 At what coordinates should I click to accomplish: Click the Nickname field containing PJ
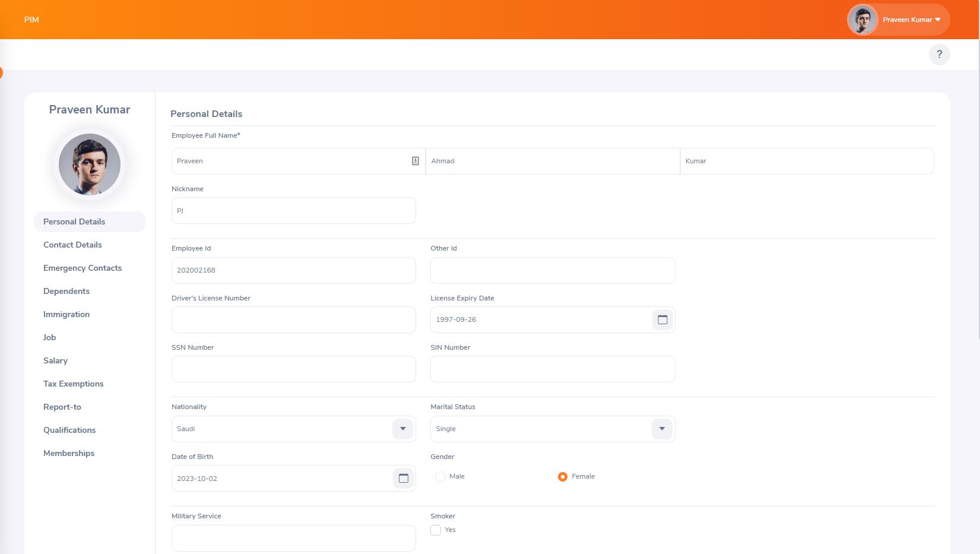point(293,210)
